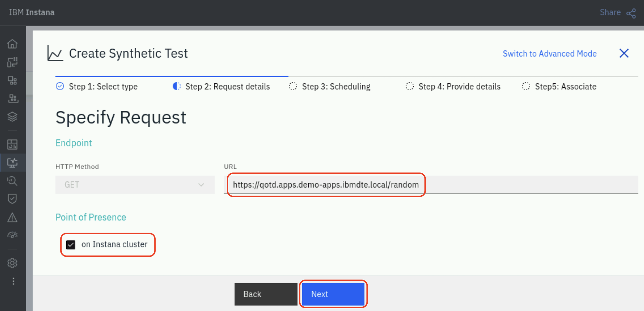Open the Events warning triangle icon
The image size is (644, 311).
12,218
